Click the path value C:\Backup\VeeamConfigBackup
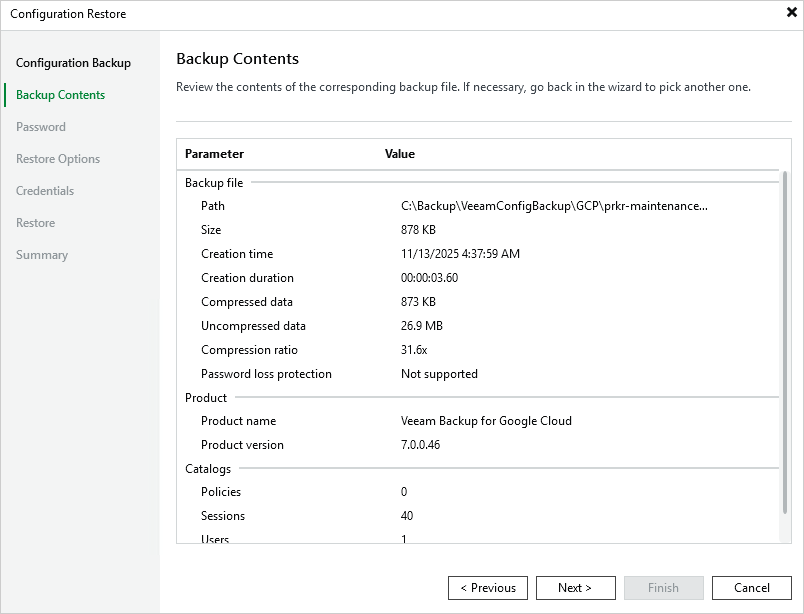This screenshot has width=804, height=614. 554,206
